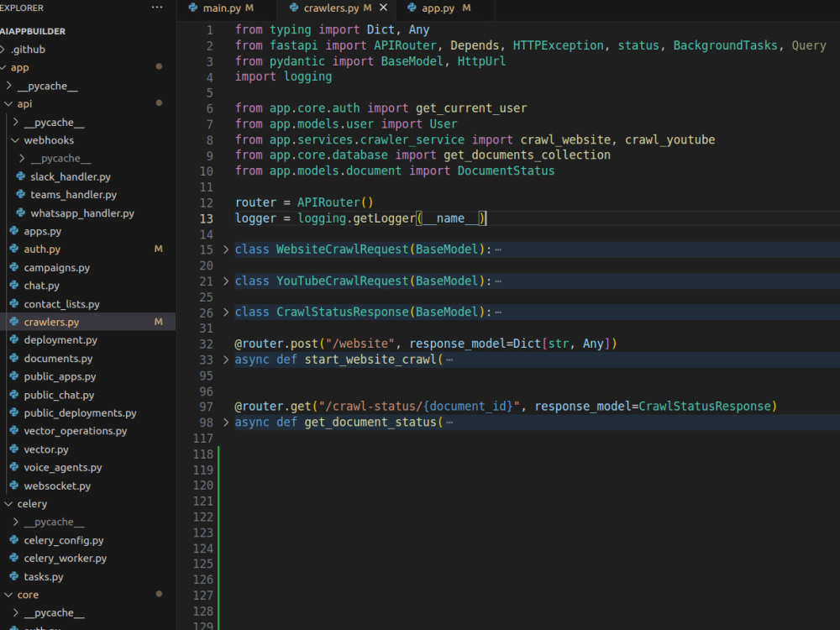The height and width of the screenshot is (630, 840).
Task: Open documents.py file
Action: pyautogui.click(x=58, y=359)
